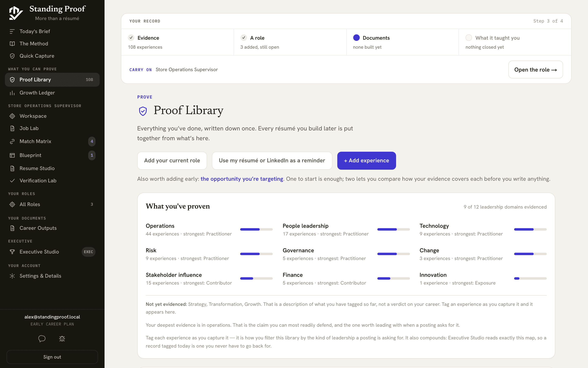Screen dimensions: 588x368
Task: Click the Settings & Details gear icon
Action: [12, 276]
